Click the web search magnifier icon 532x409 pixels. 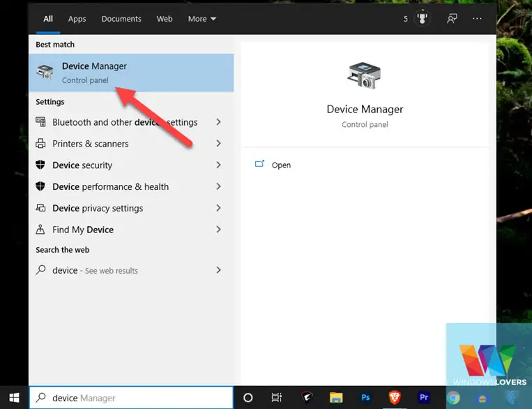coord(40,269)
